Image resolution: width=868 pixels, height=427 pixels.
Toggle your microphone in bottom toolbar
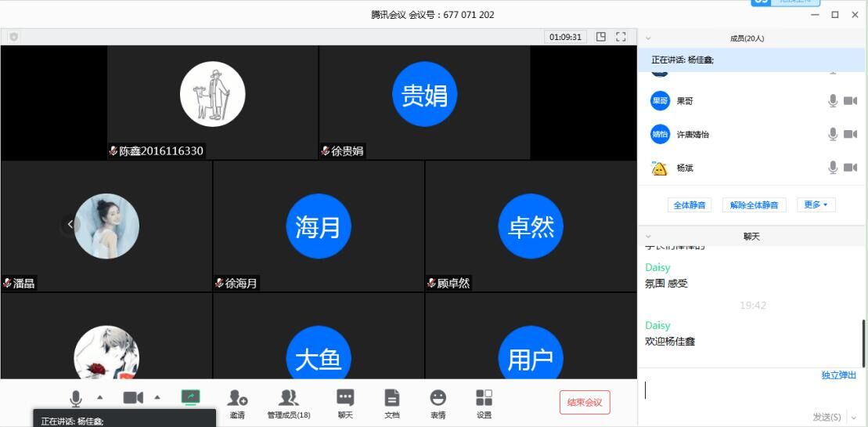point(76,398)
